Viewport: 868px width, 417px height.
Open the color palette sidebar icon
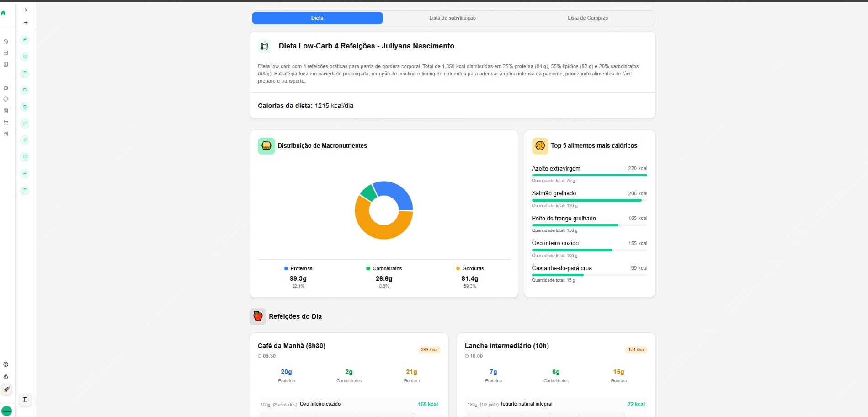(x=5, y=99)
